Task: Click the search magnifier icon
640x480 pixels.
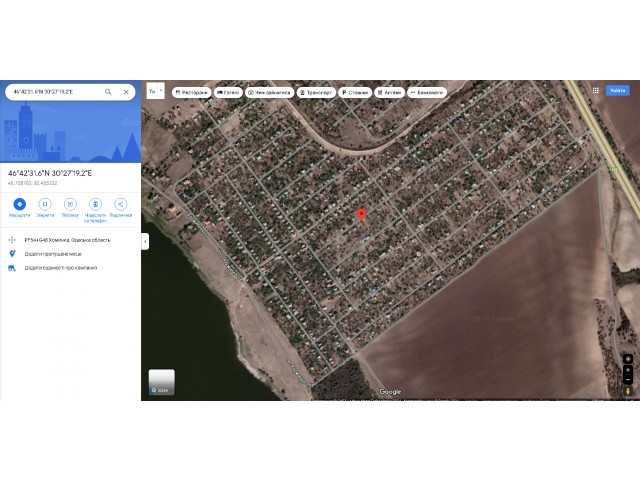Action: pos(108,92)
